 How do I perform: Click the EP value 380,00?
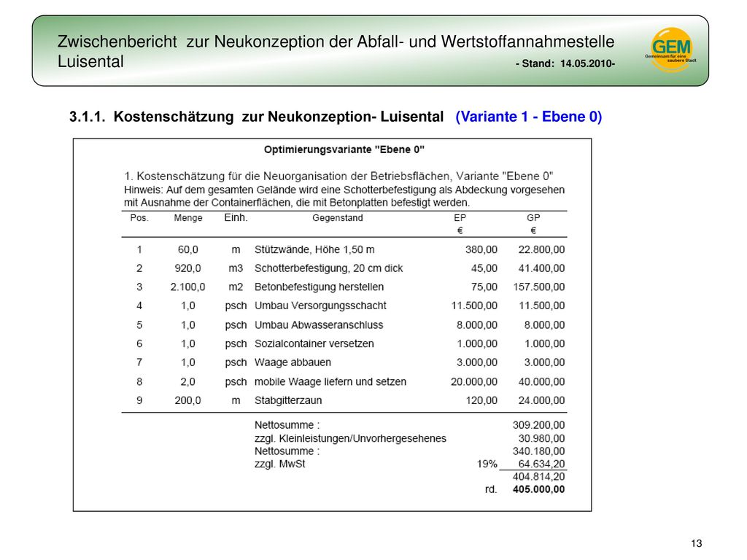481,249
